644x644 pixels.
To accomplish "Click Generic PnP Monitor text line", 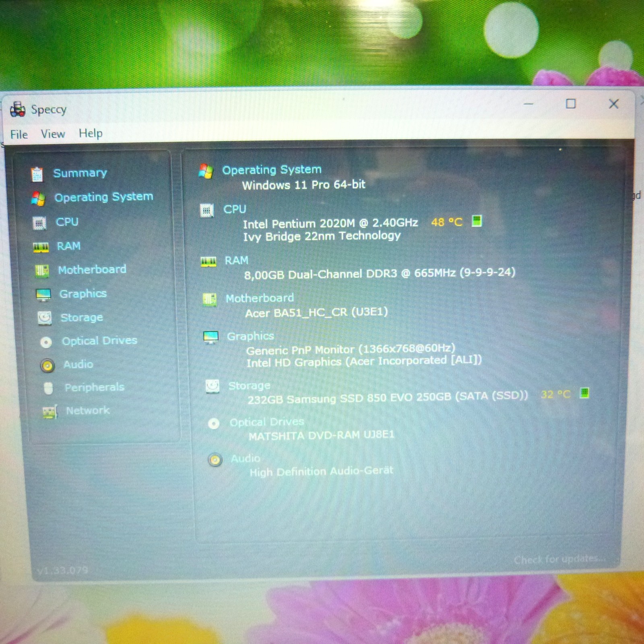I will click(x=351, y=349).
